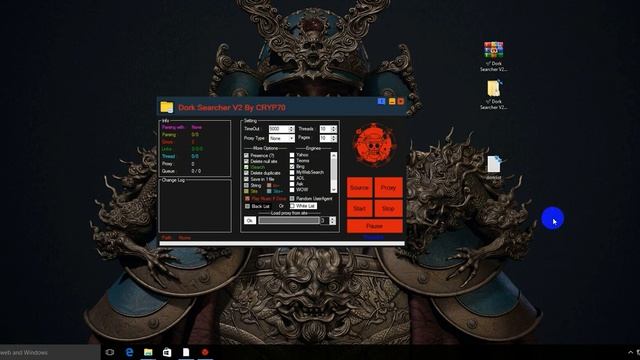Image resolution: width=640 pixels, height=360 pixels.
Task: Click the TimeOut value field
Action: [279, 129]
